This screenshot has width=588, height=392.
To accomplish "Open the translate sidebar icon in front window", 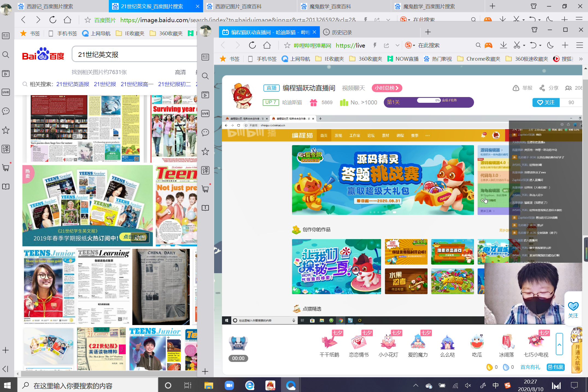I will (x=205, y=170).
